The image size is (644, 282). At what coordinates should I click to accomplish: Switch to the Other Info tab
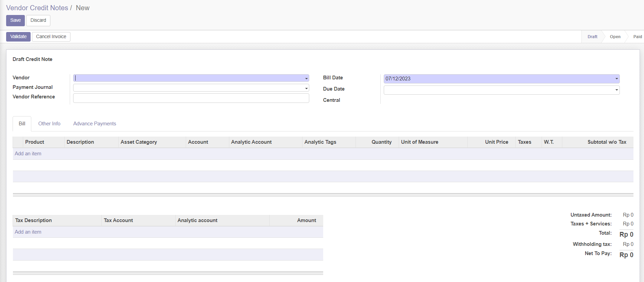point(49,124)
